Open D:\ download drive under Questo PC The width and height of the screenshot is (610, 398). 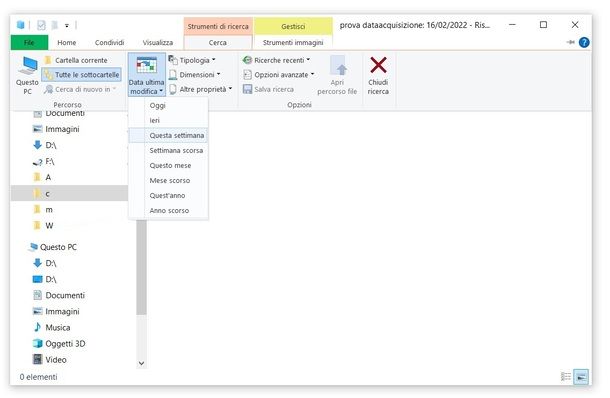click(45, 263)
